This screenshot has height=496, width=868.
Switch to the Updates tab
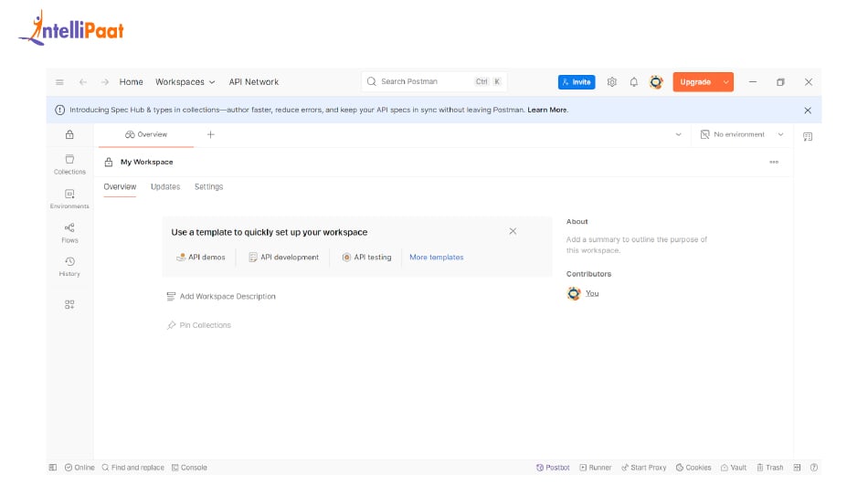tap(165, 186)
